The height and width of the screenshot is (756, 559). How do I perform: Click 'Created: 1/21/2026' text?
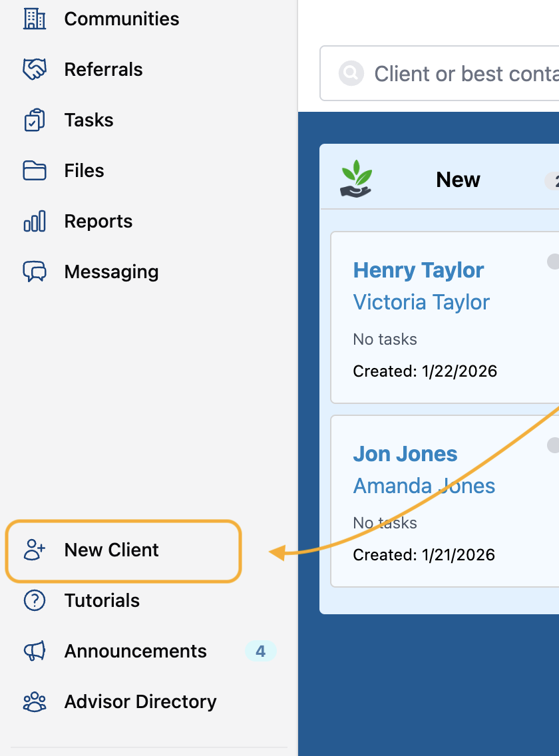[x=424, y=555]
